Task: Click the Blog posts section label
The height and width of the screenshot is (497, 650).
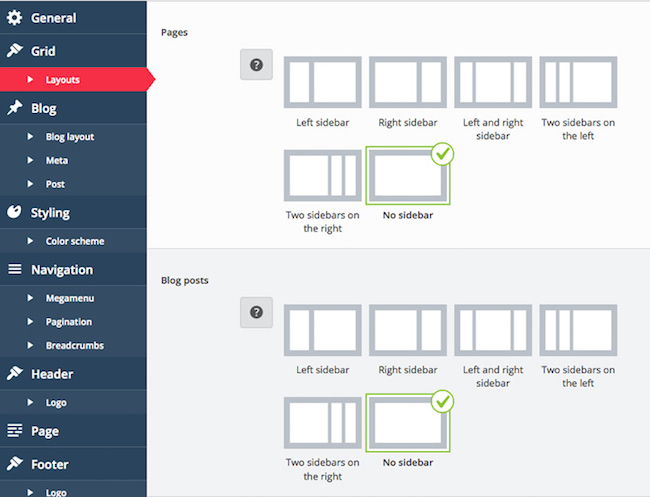Action: [x=184, y=281]
